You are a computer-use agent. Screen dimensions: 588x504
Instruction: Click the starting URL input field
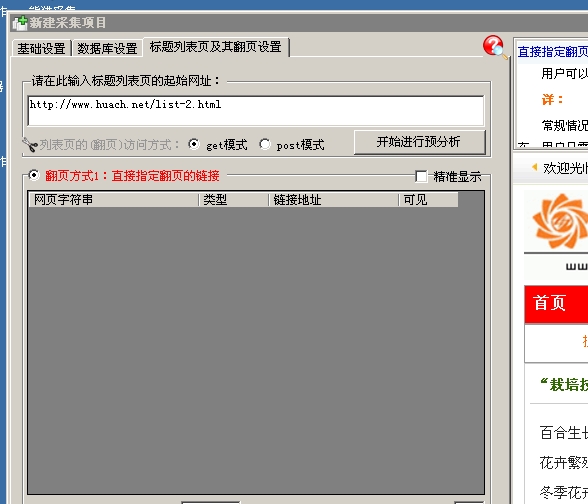(256, 111)
